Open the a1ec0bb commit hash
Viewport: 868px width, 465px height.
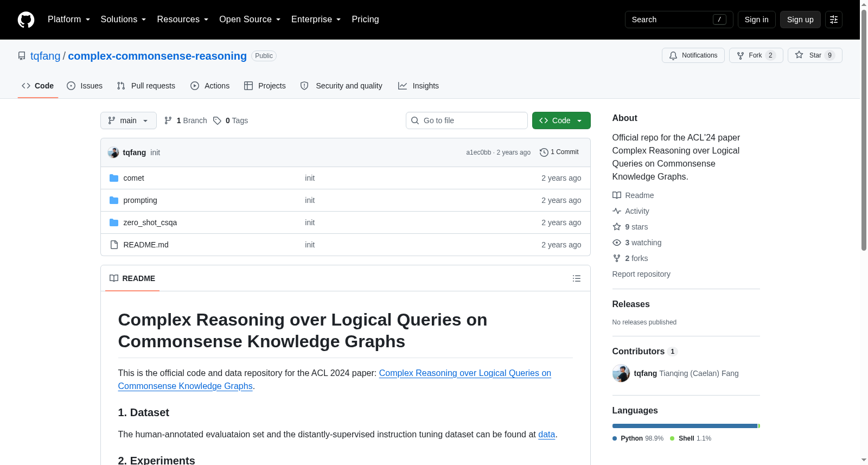[x=478, y=152]
